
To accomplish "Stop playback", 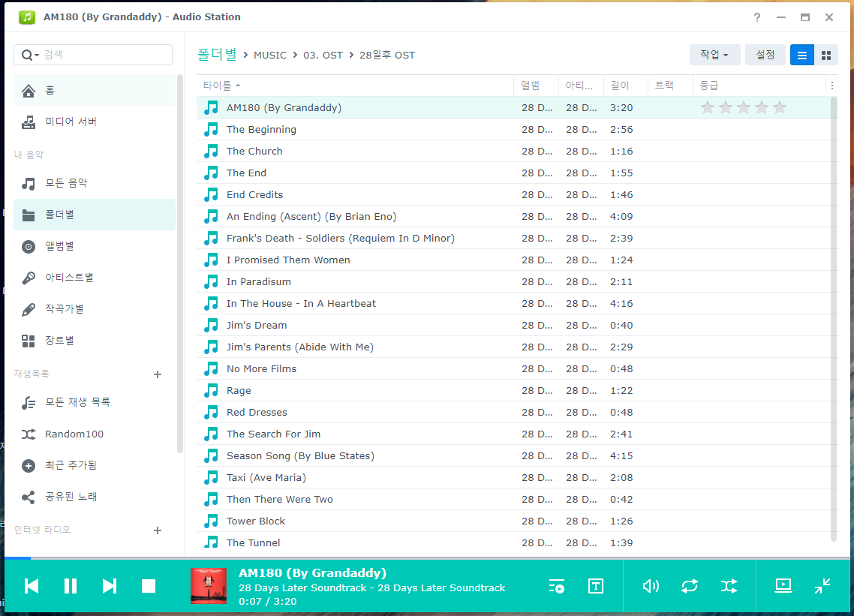I will (x=148, y=586).
